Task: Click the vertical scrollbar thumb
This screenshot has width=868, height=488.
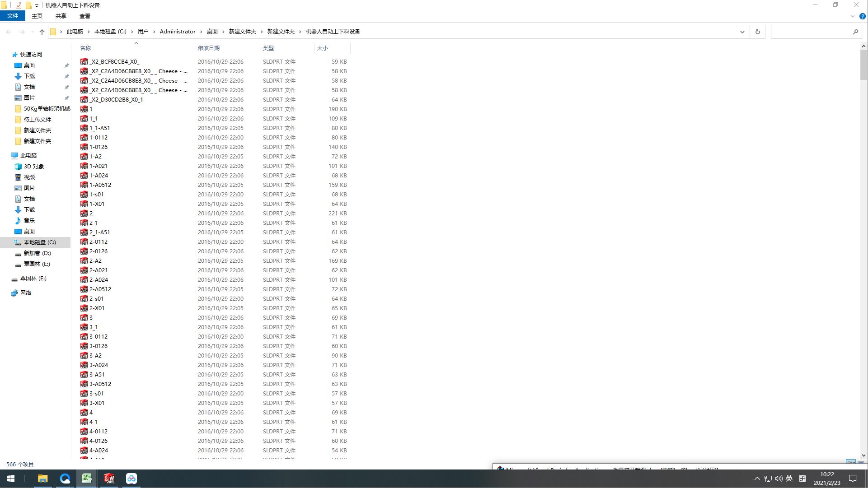Action: [x=863, y=65]
